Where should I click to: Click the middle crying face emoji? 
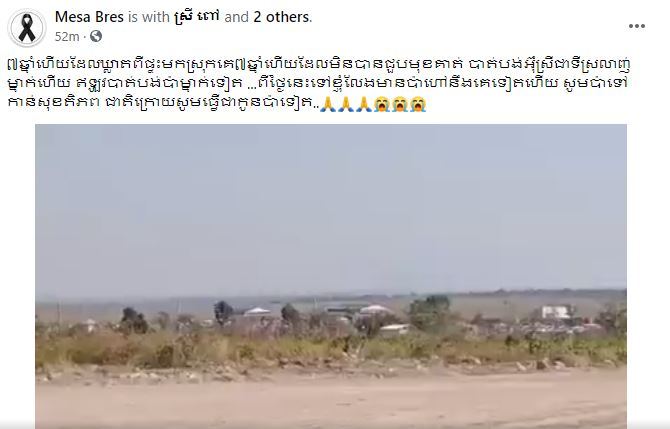(x=400, y=104)
